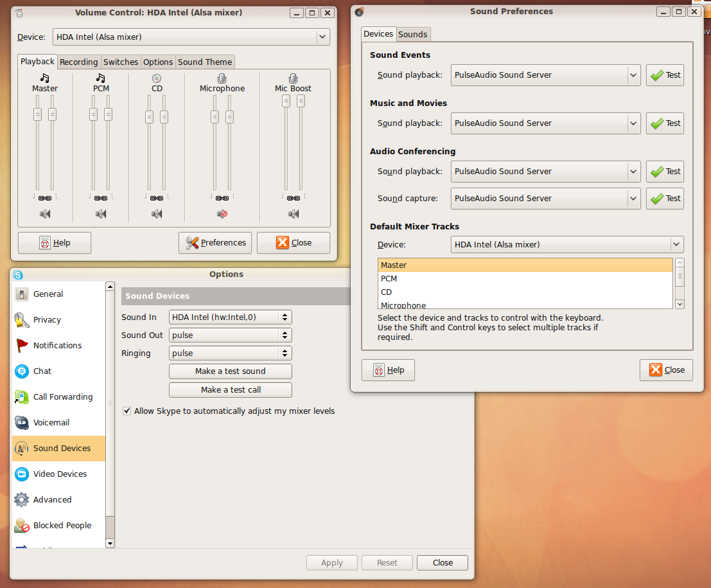Viewport: 711px width, 588px height.
Task: Open Skype Ringing device dropdown
Action: click(231, 353)
